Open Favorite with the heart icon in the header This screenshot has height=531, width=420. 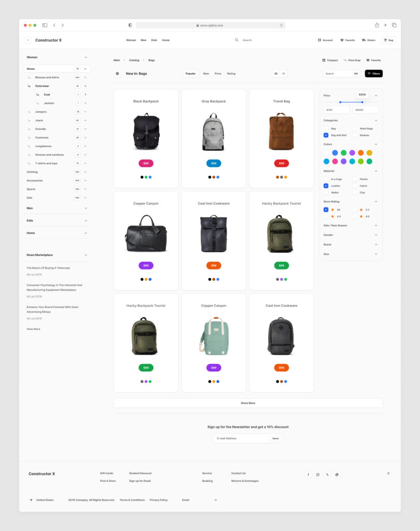point(347,40)
